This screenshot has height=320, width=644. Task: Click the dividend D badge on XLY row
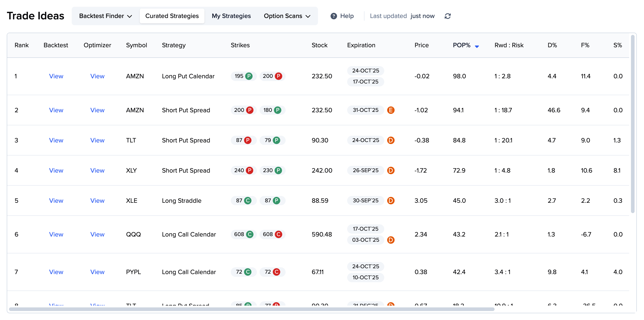pos(391,171)
